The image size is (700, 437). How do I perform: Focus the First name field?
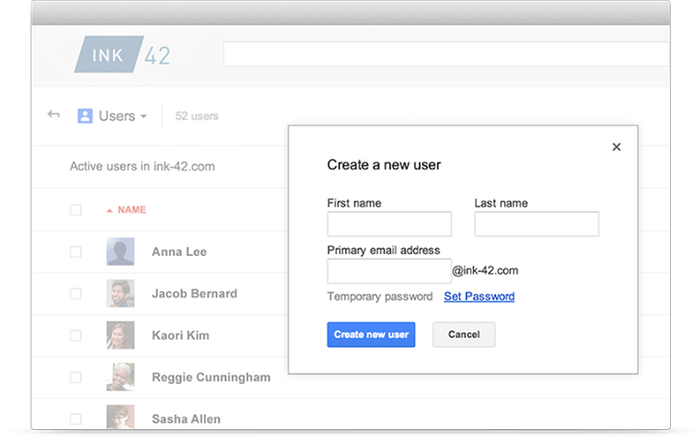pos(389,224)
